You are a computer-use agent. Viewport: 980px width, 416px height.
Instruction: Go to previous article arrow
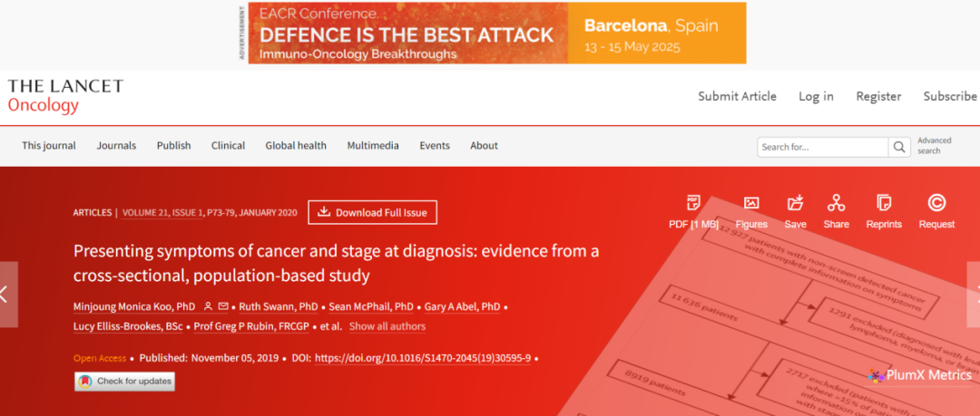(8, 295)
